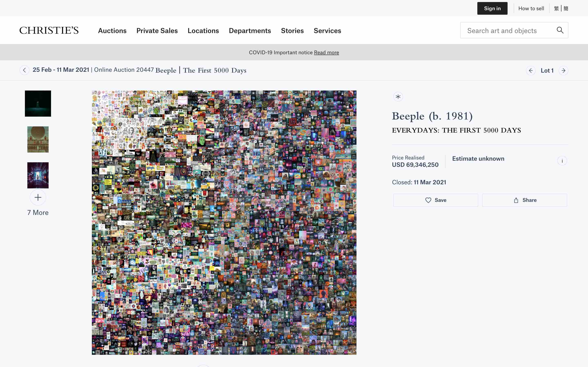This screenshot has height=367, width=588.
Task: Share this lot
Action: coord(525,200)
